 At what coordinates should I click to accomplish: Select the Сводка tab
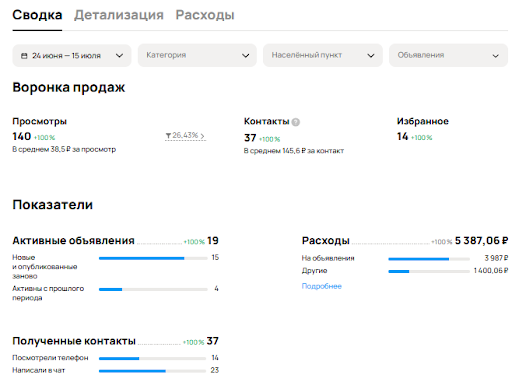pyautogui.click(x=37, y=15)
